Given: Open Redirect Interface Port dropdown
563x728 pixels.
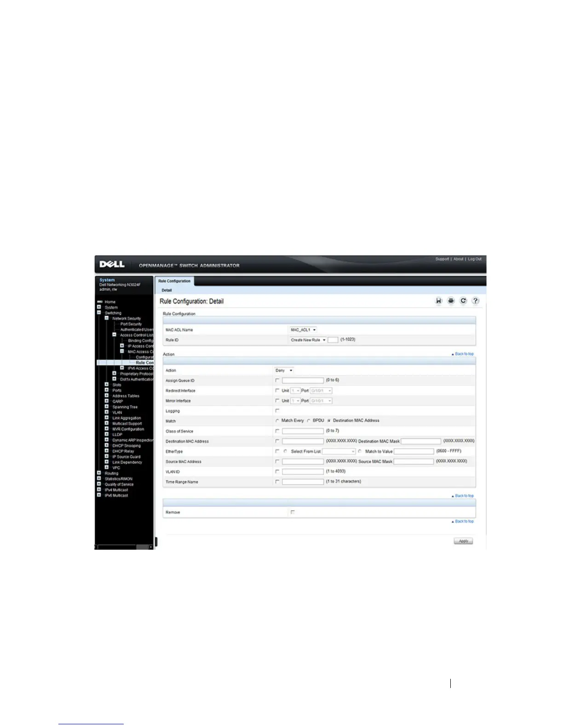Looking at the screenshot, I should click(x=321, y=391).
